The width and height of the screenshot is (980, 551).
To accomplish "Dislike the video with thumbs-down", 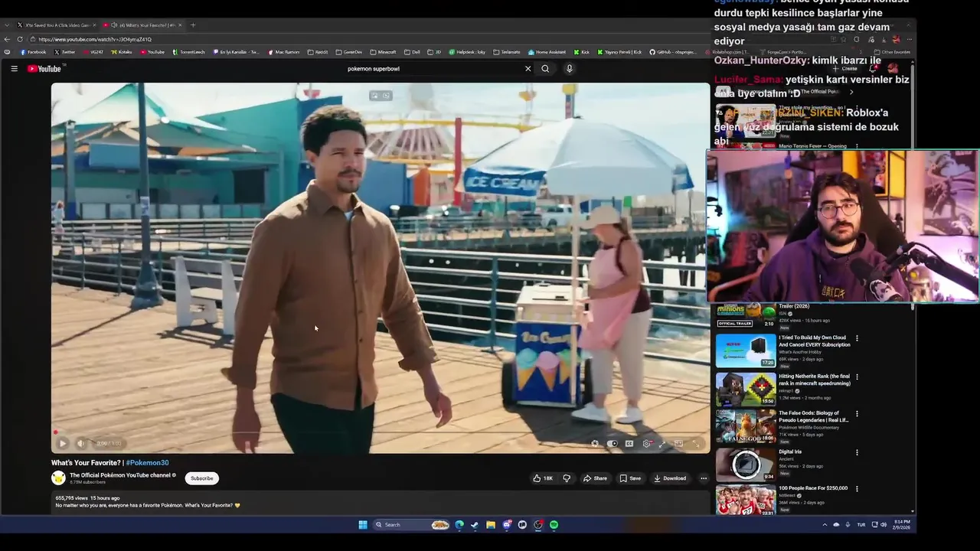I will pyautogui.click(x=567, y=478).
